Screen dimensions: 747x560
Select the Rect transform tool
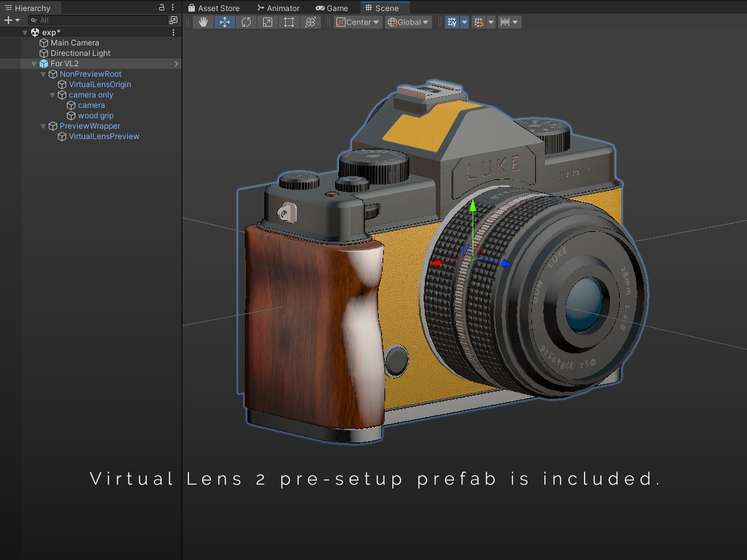pyautogui.click(x=289, y=22)
